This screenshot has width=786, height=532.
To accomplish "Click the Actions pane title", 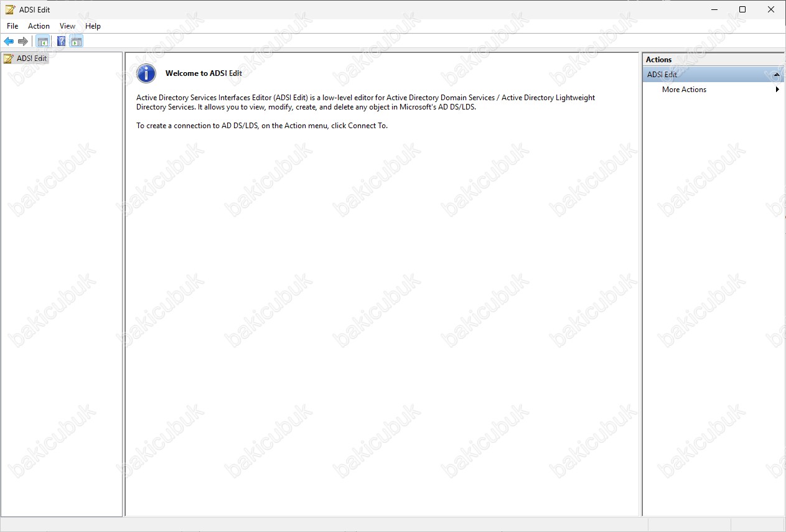I will [658, 60].
